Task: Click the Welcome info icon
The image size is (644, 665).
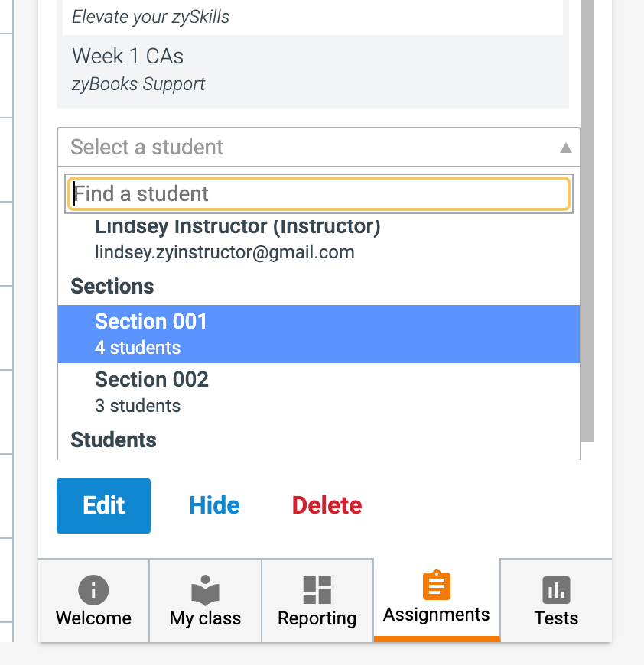Action: tap(93, 590)
